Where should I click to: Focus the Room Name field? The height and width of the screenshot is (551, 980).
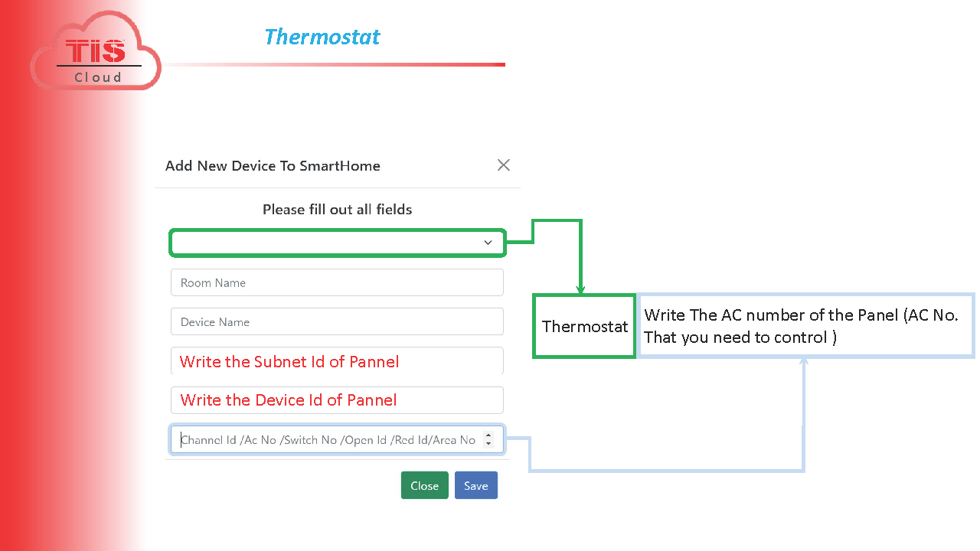point(337,282)
